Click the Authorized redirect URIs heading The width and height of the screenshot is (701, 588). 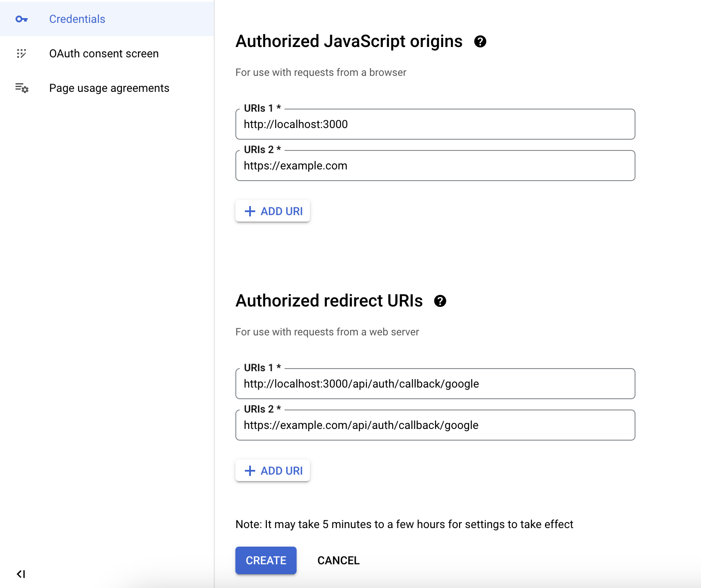click(329, 301)
